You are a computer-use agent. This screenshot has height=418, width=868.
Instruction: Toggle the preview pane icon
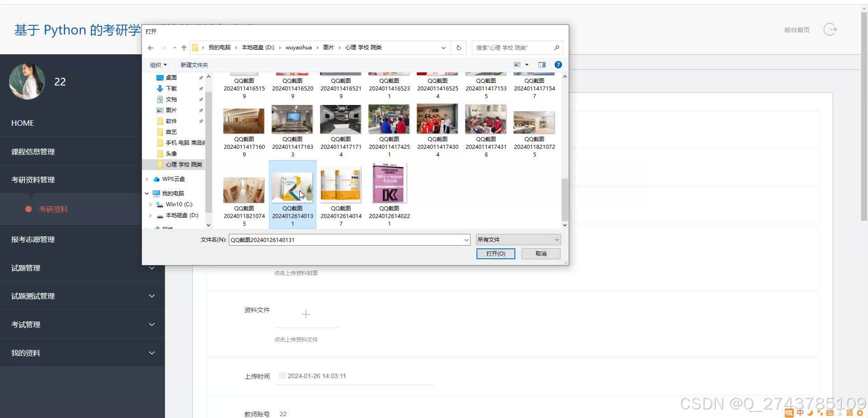tap(542, 65)
